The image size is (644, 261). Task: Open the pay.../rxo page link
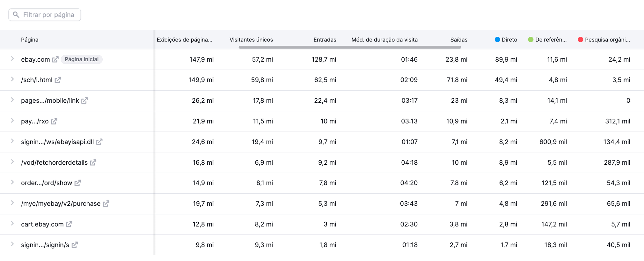(35, 121)
